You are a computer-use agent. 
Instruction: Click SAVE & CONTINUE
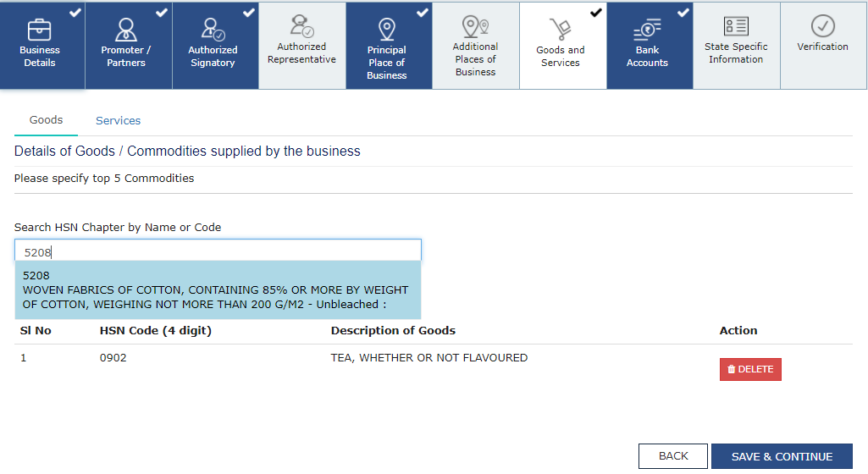pyautogui.click(x=782, y=456)
